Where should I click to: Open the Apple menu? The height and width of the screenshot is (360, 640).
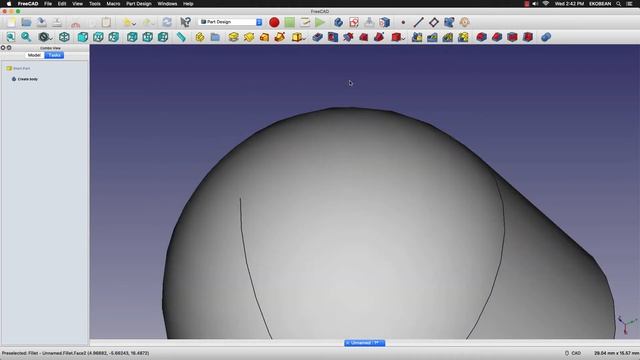(x=9, y=4)
